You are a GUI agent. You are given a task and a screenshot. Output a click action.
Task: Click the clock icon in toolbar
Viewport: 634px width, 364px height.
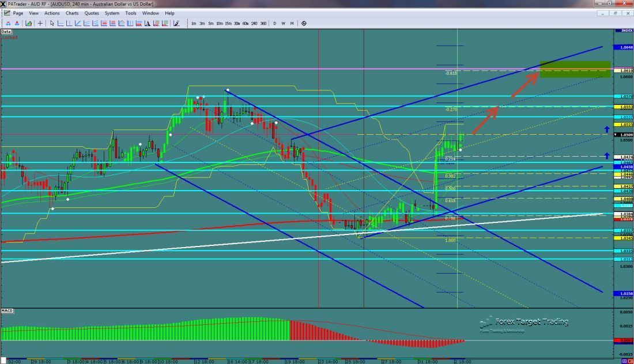coord(304,24)
